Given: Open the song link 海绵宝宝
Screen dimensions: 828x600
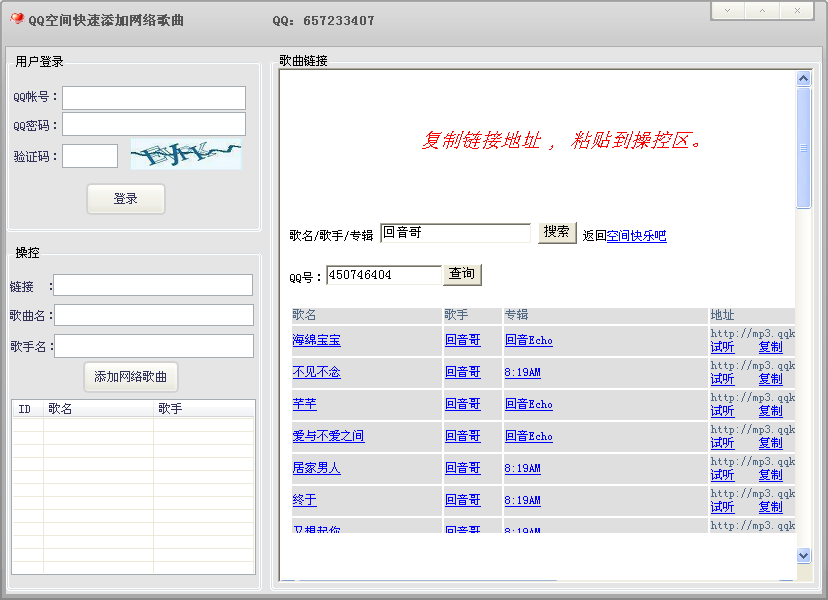Looking at the screenshot, I should click(316, 340).
